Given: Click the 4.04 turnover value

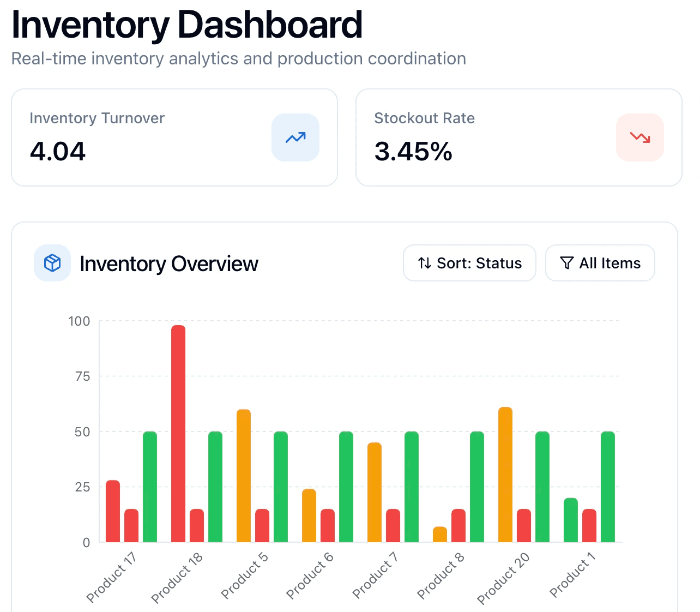Looking at the screenshot, I should coord(58,151).
